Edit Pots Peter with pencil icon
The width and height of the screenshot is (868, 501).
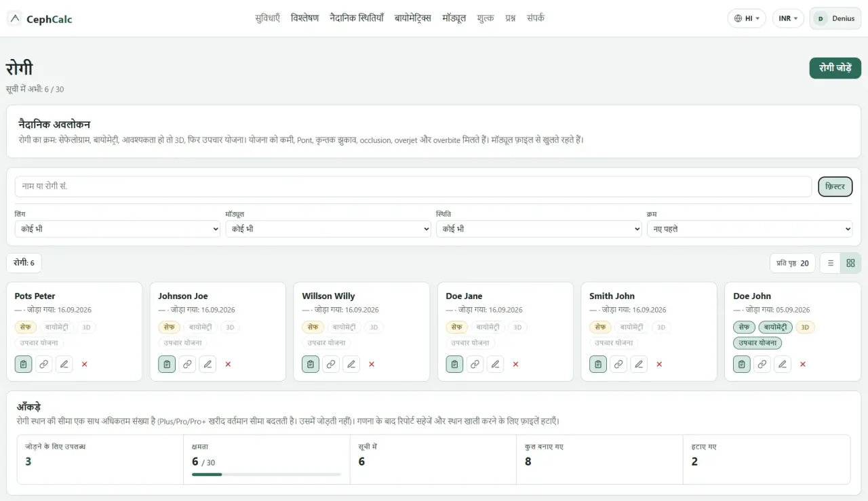[64, 364]
